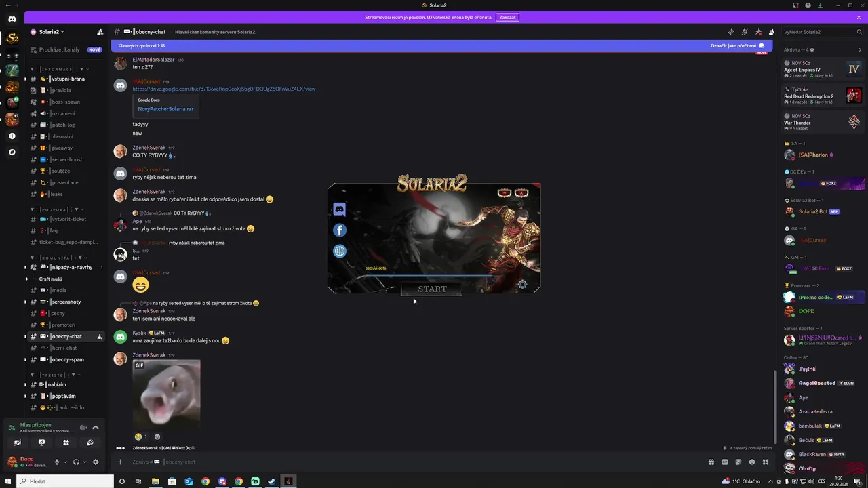
Task: Add a reaction under the fish GIF
Action: click(x=157, y=436)
